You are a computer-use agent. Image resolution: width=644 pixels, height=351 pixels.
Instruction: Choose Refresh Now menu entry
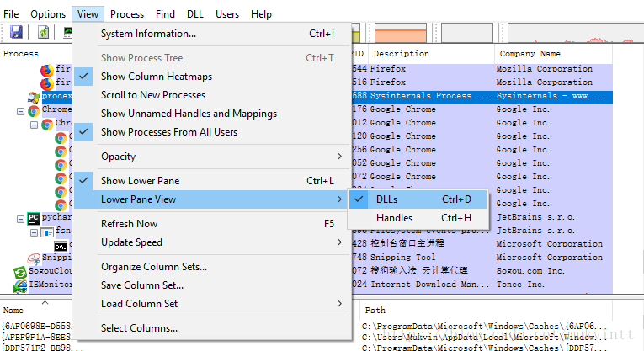(x=212, y=224)
